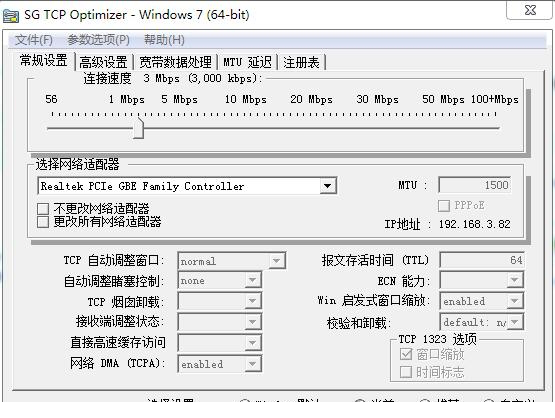Click the 10 Mbps speed label

pos(246,99)
